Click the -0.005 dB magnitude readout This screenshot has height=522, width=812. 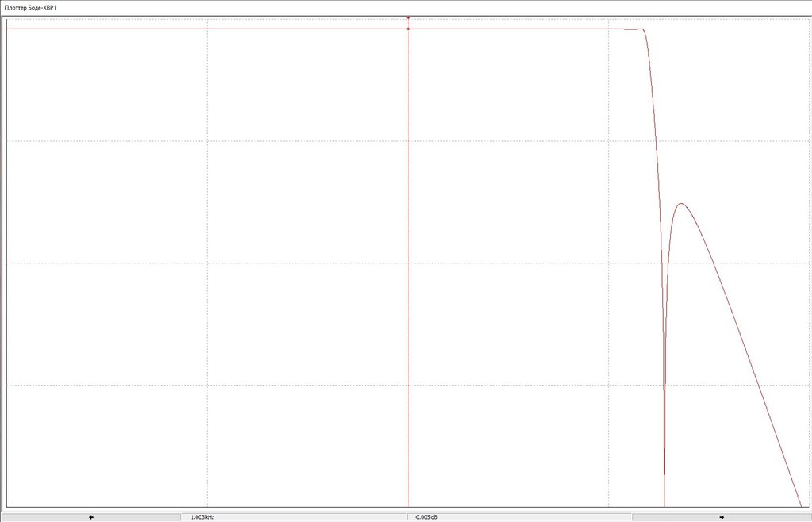coord(426,516)
